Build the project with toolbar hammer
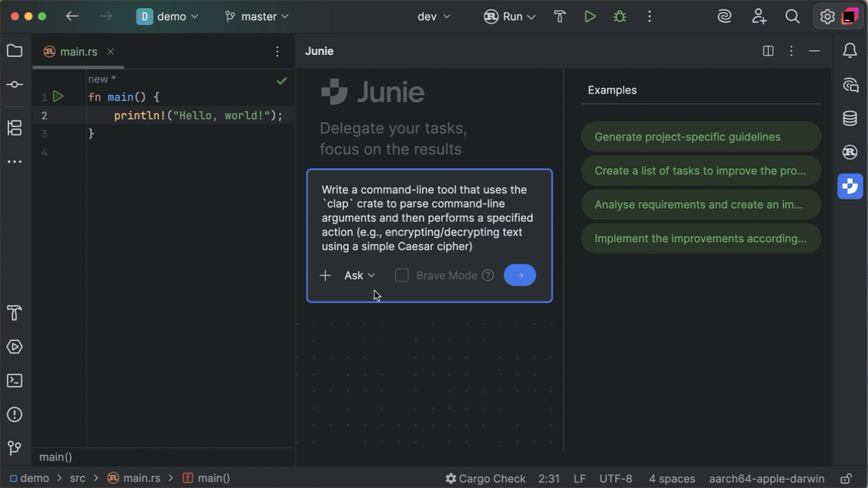Viewport: 868px width, 488px height. coord(560,17)
